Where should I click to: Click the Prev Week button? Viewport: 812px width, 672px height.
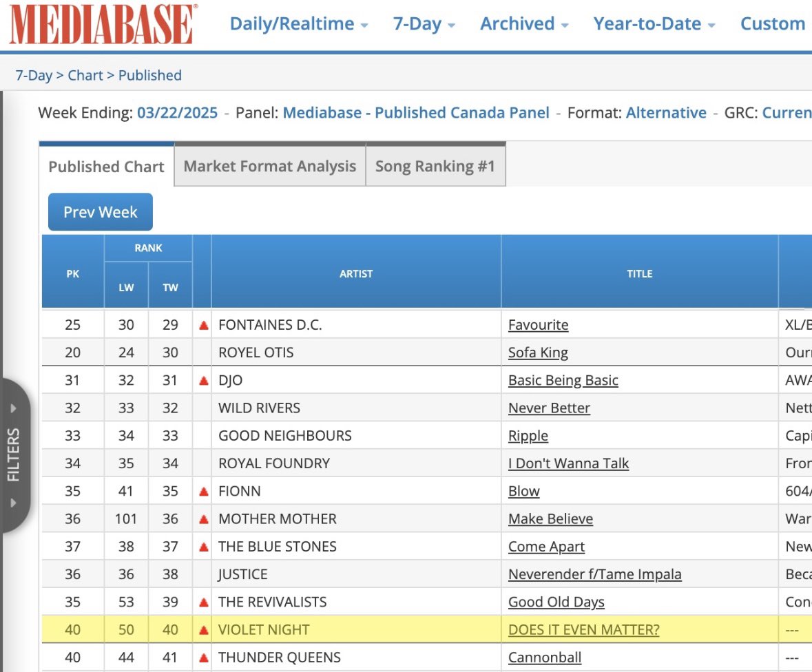[101, 212]
